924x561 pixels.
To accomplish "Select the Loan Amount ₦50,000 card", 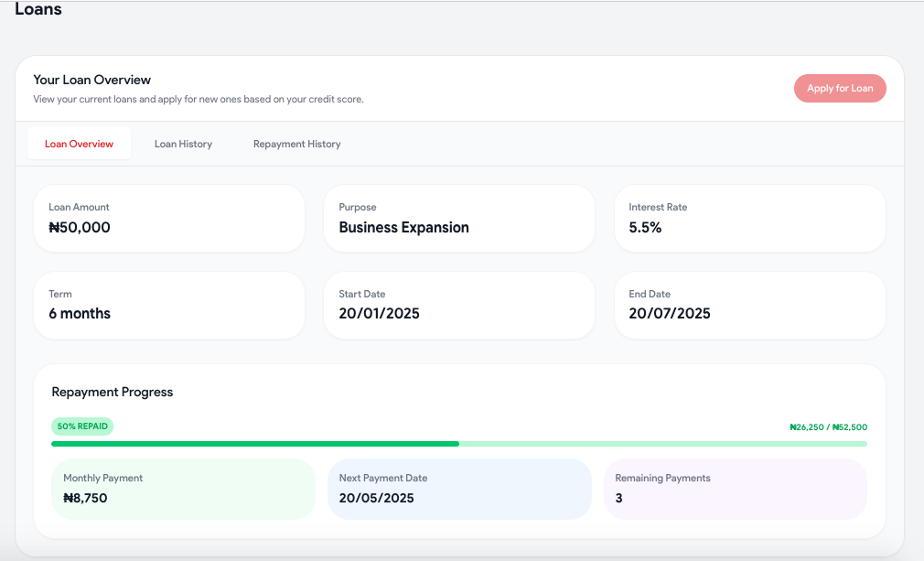I will (x=169, y=219).
